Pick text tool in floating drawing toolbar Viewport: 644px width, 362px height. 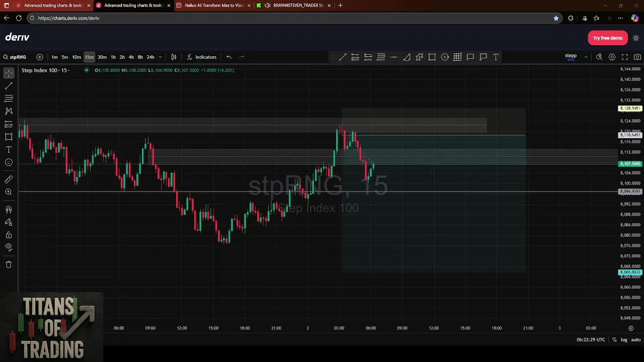pyautogui.click(x=496, y=57)
